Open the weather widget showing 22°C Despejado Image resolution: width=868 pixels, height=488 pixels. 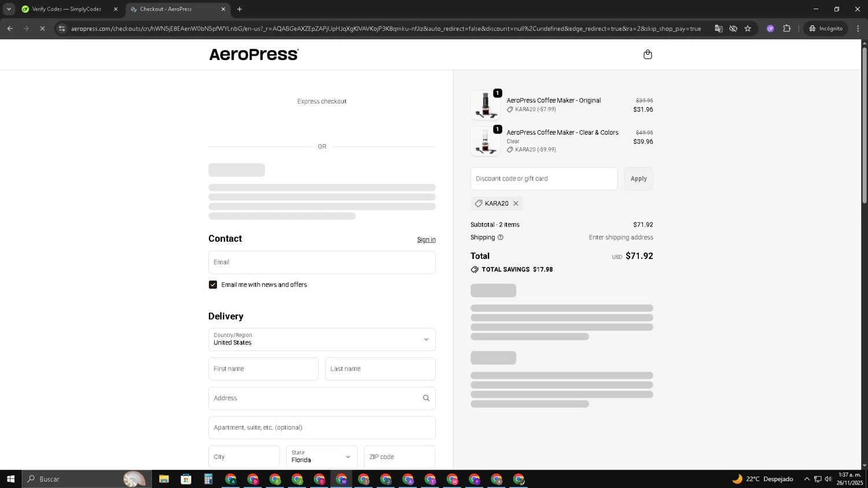(763, 479)
